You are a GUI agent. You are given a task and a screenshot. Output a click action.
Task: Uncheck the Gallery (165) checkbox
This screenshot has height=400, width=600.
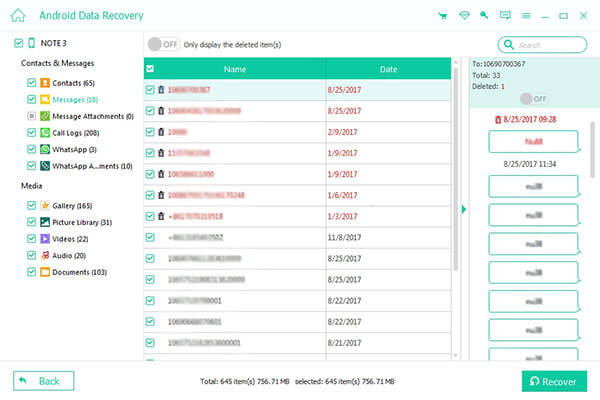[31, 206]
